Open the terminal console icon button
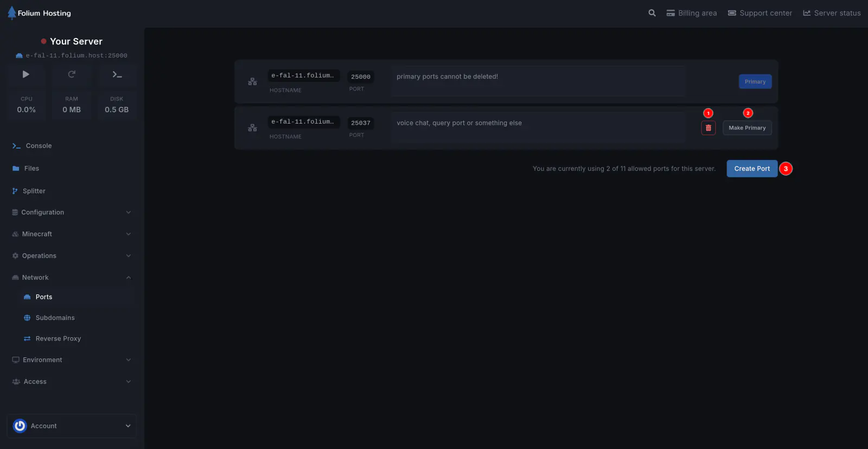The image size is (868, 449). 117,74
